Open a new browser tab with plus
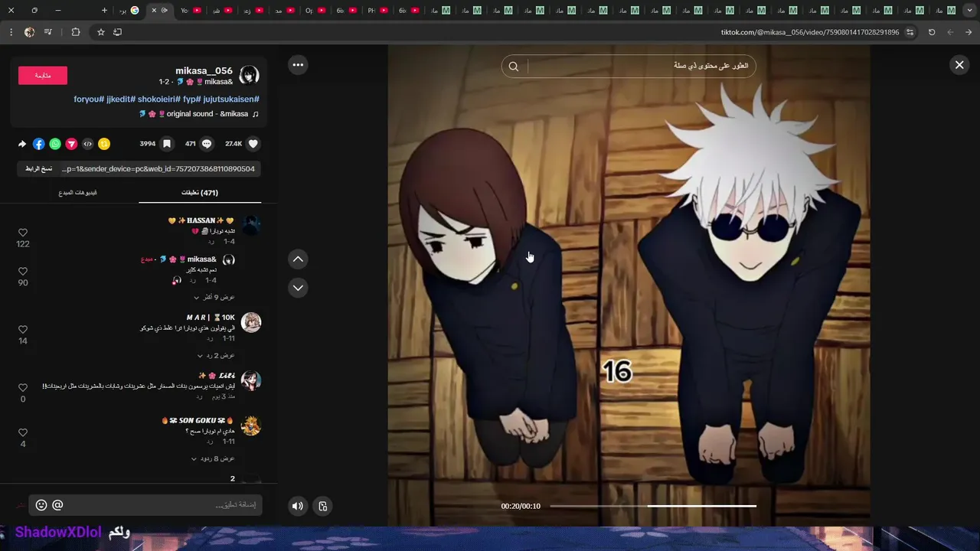This screenshot has width=980, height=551. pos(105,11)
